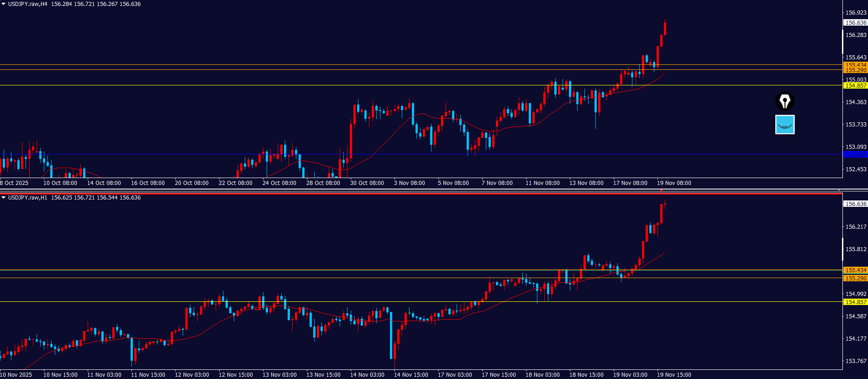Click the current price 156.636 tag in H1 chart

tap(855, 204)
